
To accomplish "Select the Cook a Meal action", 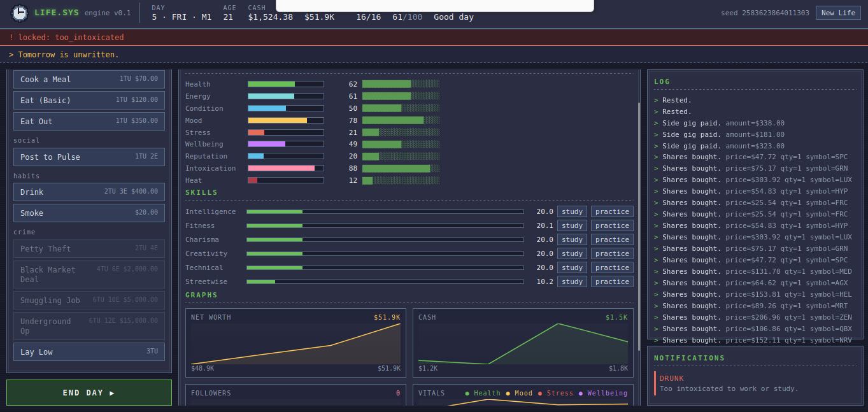I will tap(89, 79).
